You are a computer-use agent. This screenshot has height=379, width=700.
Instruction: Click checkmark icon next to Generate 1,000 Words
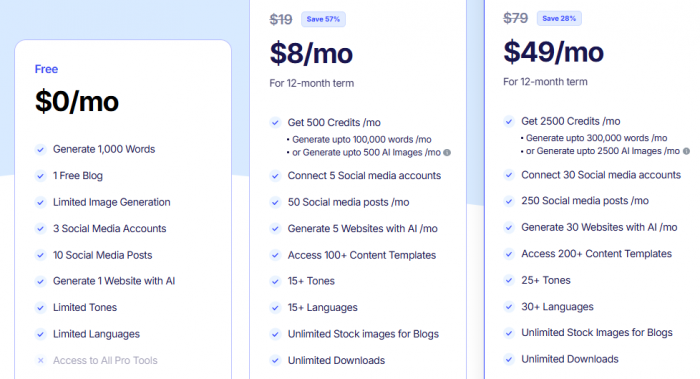pos(41,150)
